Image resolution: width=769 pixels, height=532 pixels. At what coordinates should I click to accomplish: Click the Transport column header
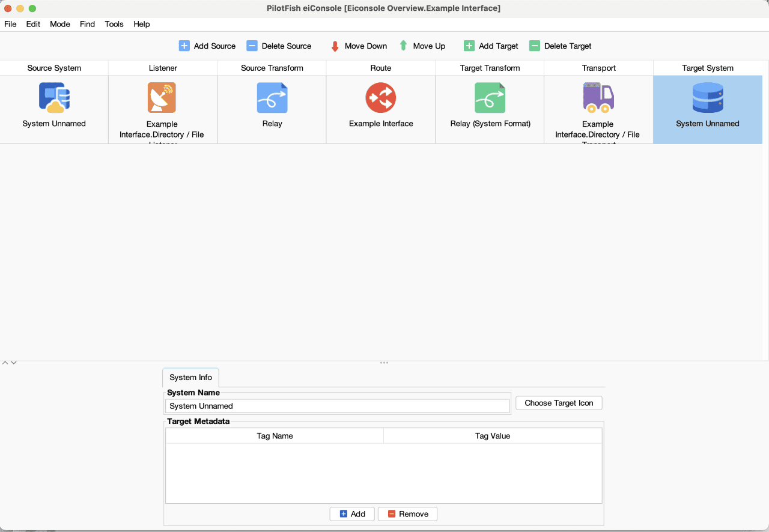point(599,68)
